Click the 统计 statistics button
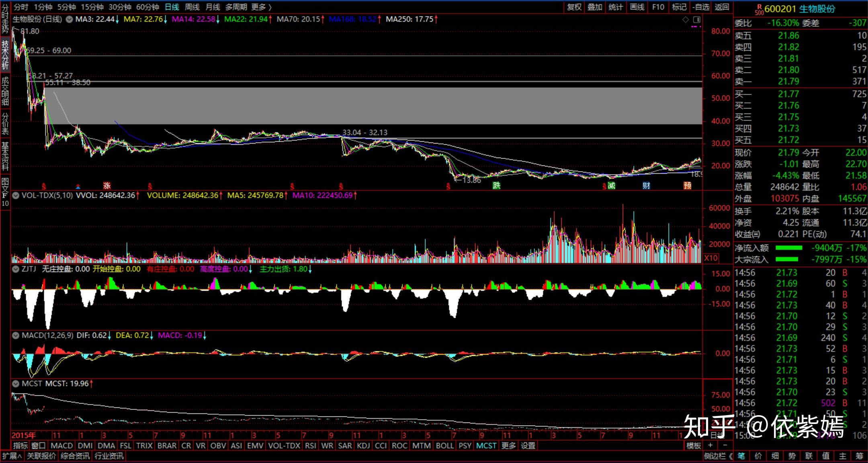 click(x=616, y=7)
